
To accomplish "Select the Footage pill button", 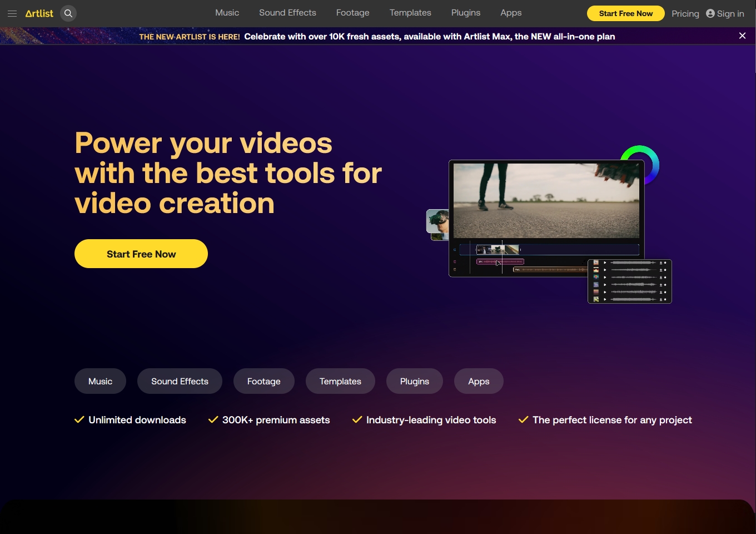I will 264,381.
